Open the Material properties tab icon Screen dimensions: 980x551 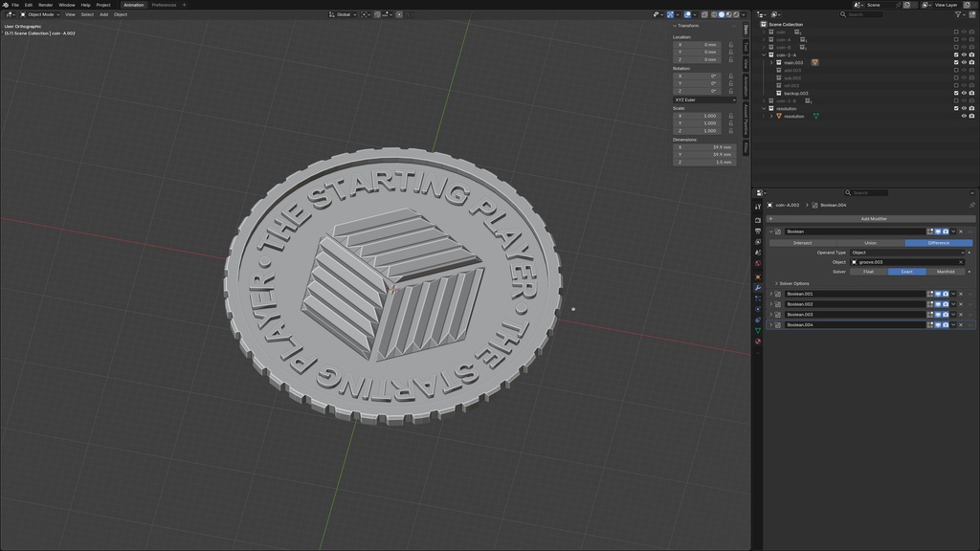pyautogui.click(x=758, y=342)
